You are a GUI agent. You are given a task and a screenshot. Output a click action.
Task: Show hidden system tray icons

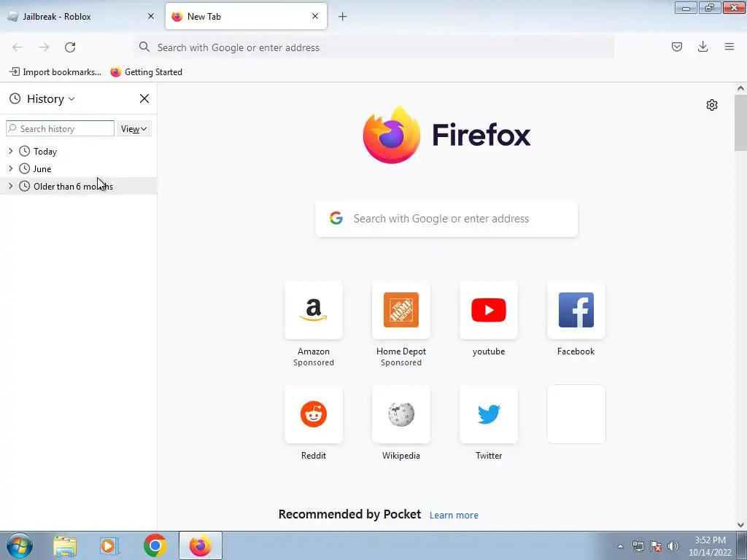(620, 546)
